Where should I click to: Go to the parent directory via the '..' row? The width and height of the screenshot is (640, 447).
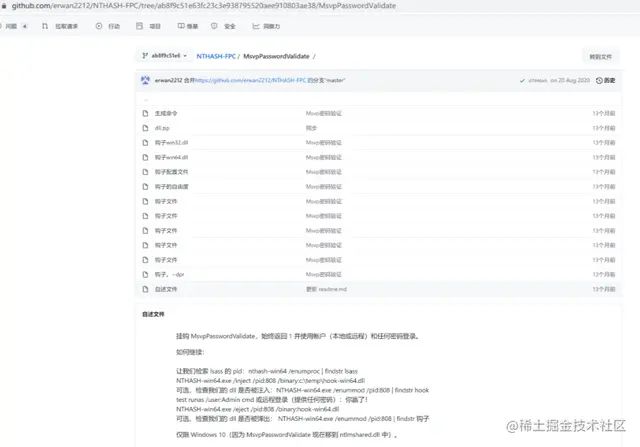pos(146,99)
